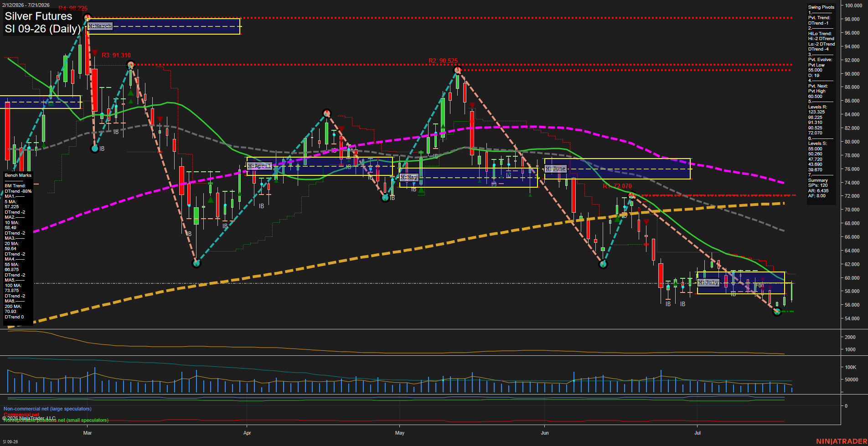Click the swing high pivot circle at R2
Image resolution: width=868 pixels, height=446 pixels.
pos(458,70)
